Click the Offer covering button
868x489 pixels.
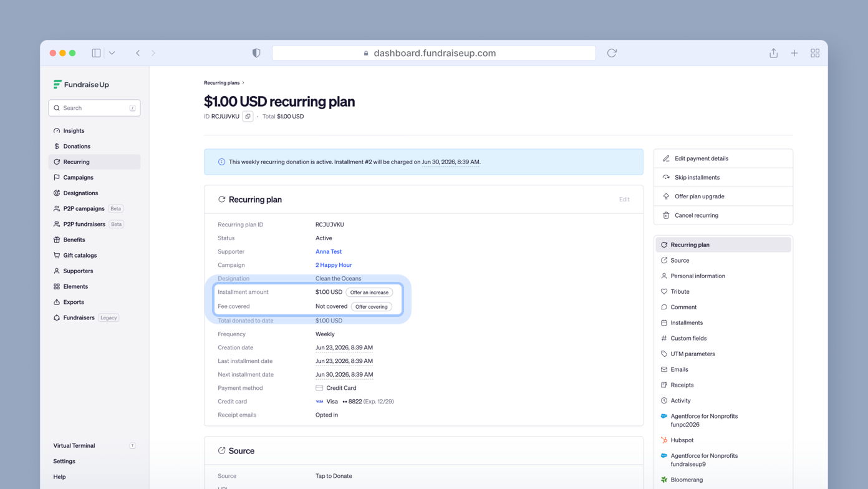point(372,307)
